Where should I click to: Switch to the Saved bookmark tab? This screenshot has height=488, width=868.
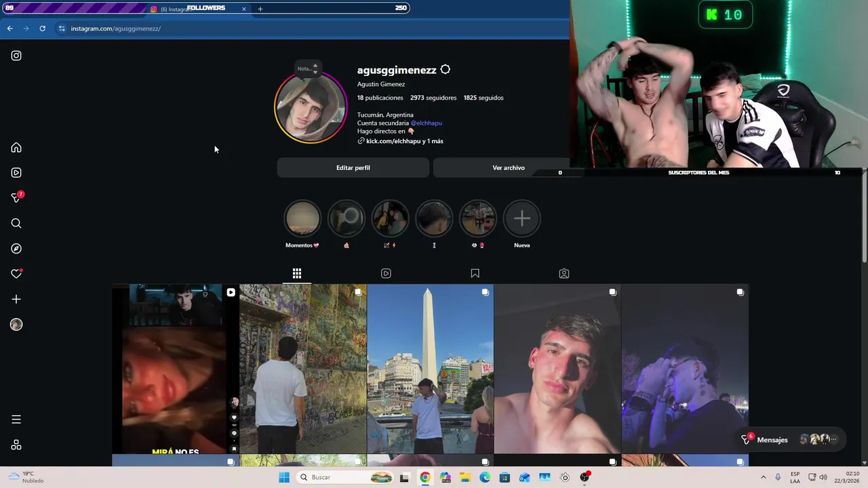pyautogui.click(x=475, y=273)
